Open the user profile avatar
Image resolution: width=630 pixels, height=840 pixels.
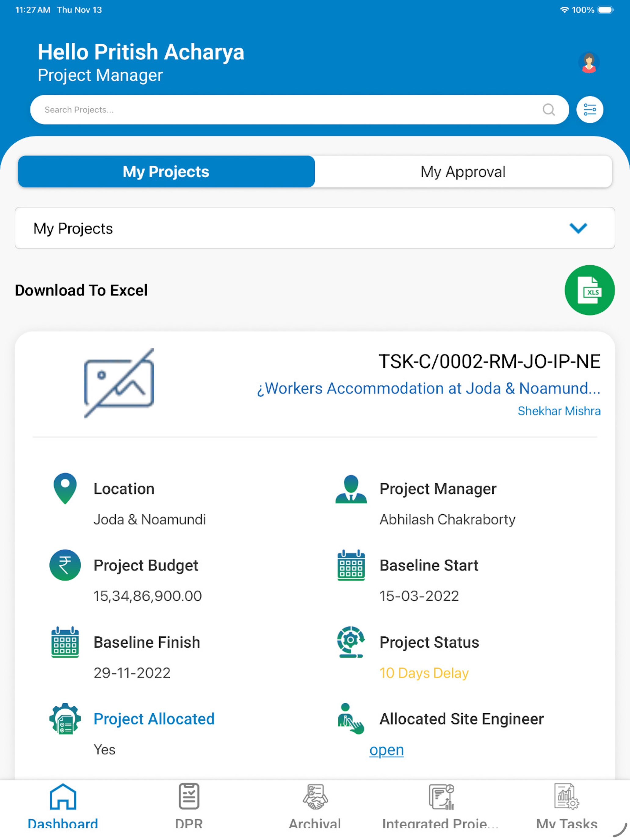point(588,63)
